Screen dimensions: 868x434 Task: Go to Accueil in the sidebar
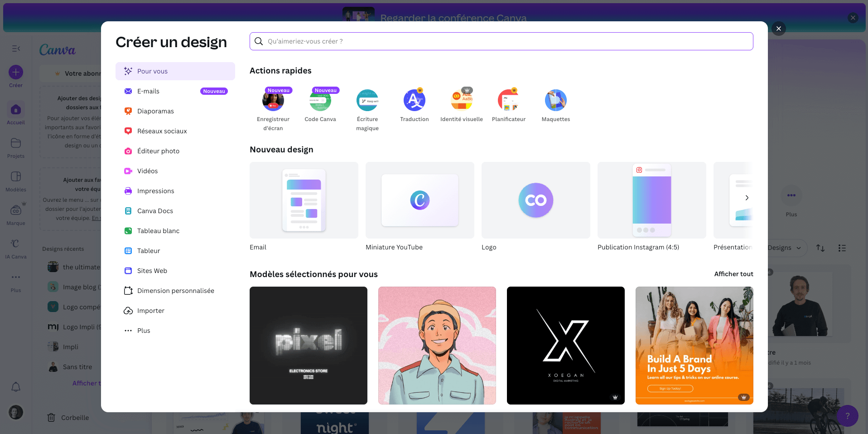[x=16, y=113]
